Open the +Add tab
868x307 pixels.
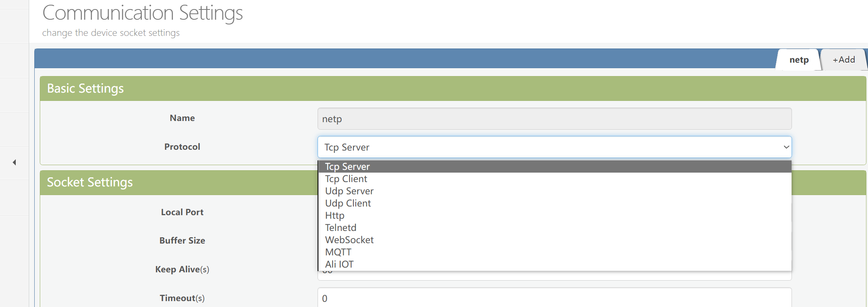click(844, 60)
